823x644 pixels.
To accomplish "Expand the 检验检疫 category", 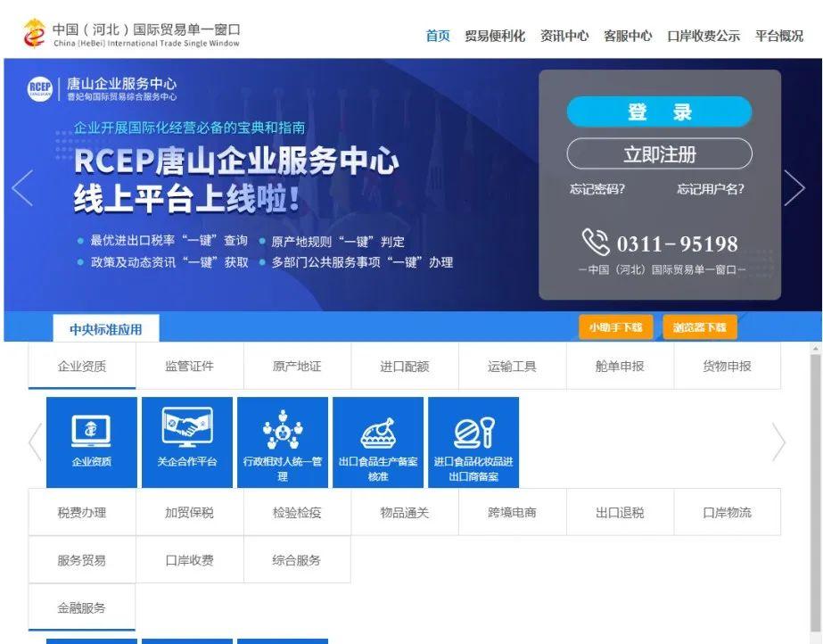I will [x=297, y=512].
